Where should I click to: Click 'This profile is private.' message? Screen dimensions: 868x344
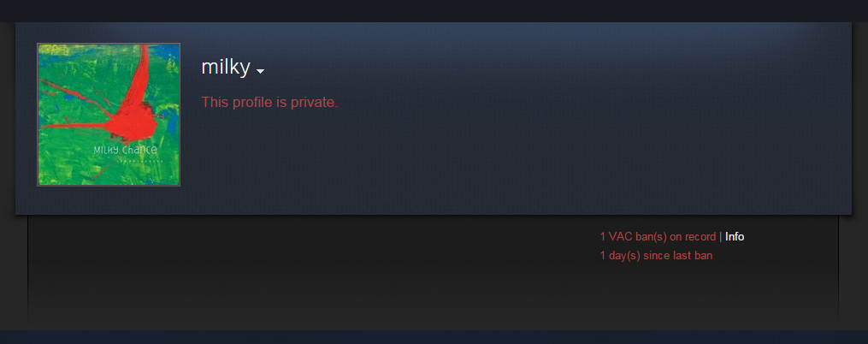pyautogui.click(x=269, y=102)
